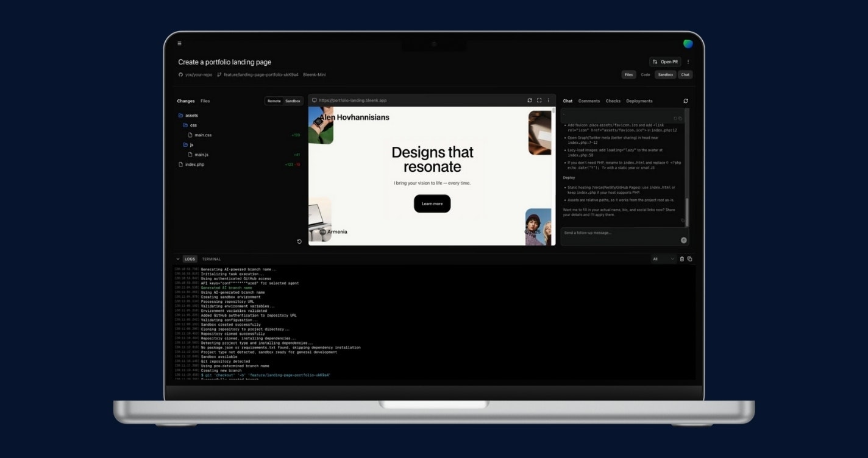
Task: Open the preview's three-dot menu
Action: [548, 100]
